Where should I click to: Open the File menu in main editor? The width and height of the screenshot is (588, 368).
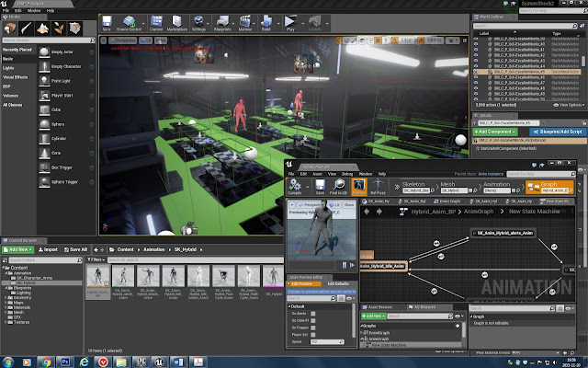[6, 10]
